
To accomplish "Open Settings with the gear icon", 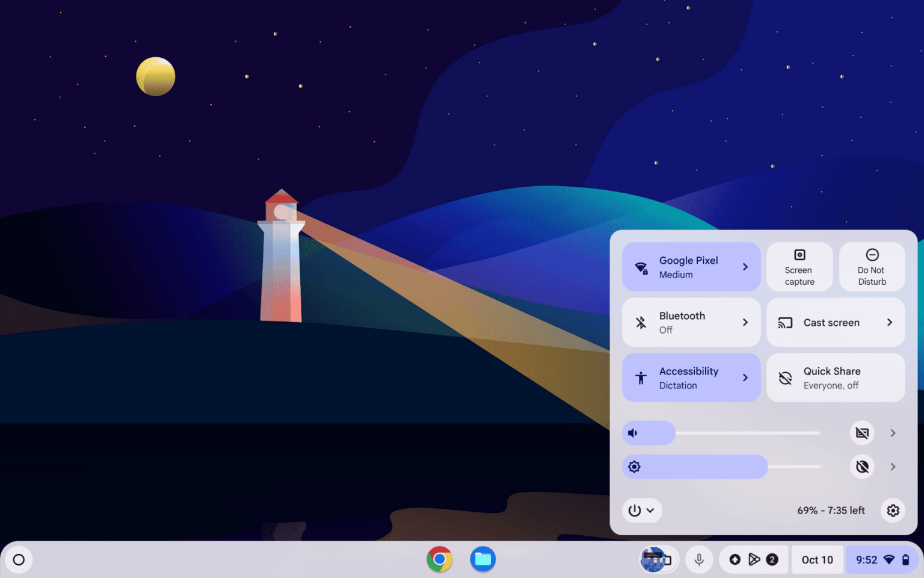I will tap(893, 510).
